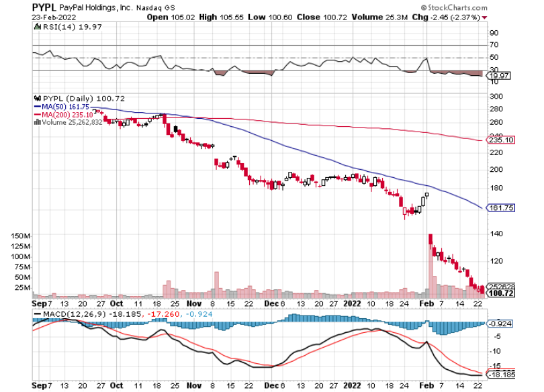Click the MACD(12,26,9) -18.185 label
544x392 pixels.
91,314
